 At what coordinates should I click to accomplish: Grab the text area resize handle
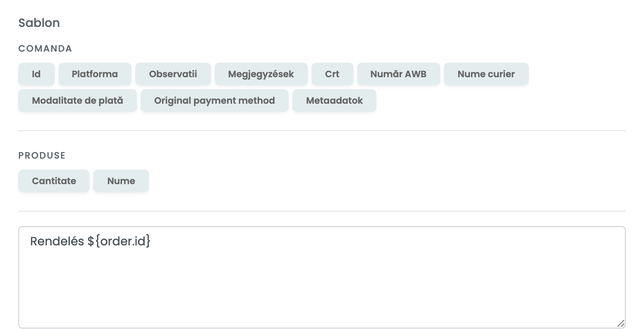(x=621, y=324)
